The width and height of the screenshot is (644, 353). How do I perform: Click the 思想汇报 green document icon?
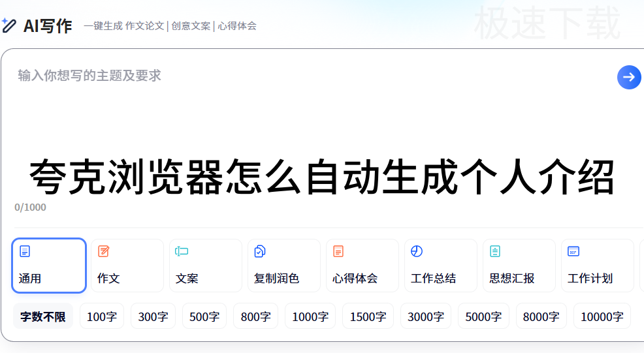(x=495, y=251)
